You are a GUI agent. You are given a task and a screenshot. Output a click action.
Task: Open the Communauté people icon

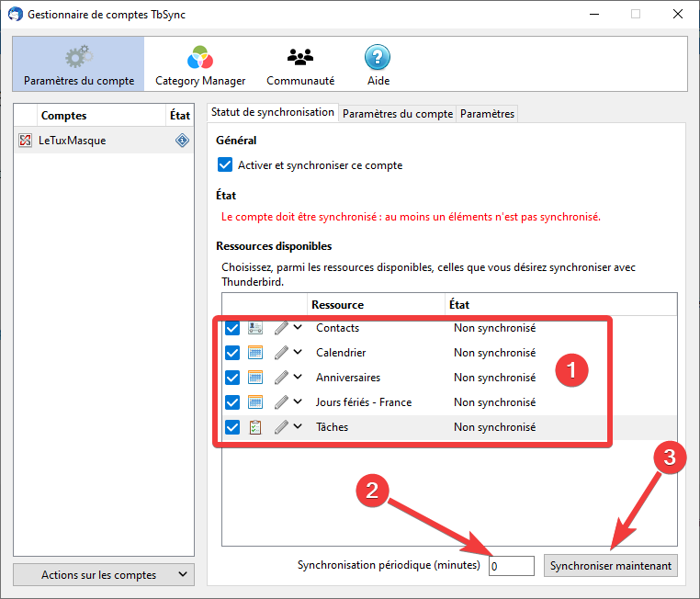pos(300,57)
